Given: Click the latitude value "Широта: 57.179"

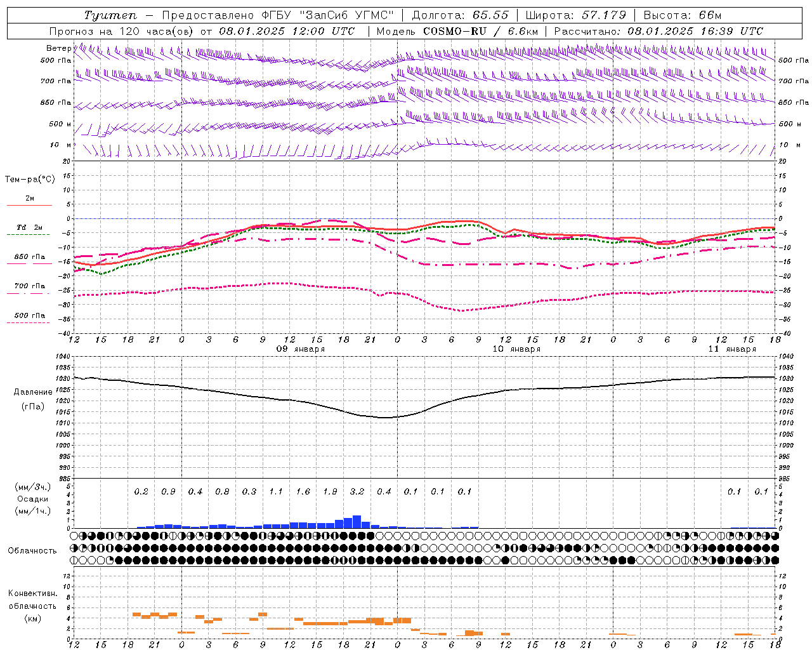Looking at the screenshot, I should pos(576,15).
